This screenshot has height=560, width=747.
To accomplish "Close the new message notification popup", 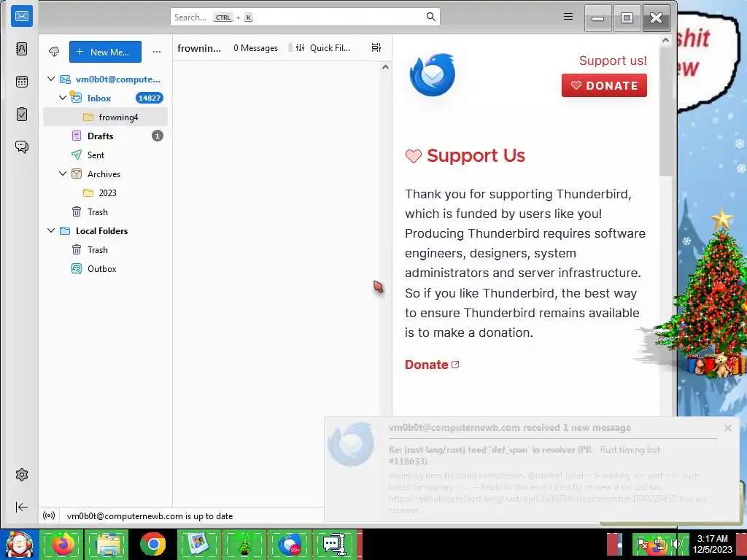I will tap(727, 427).
